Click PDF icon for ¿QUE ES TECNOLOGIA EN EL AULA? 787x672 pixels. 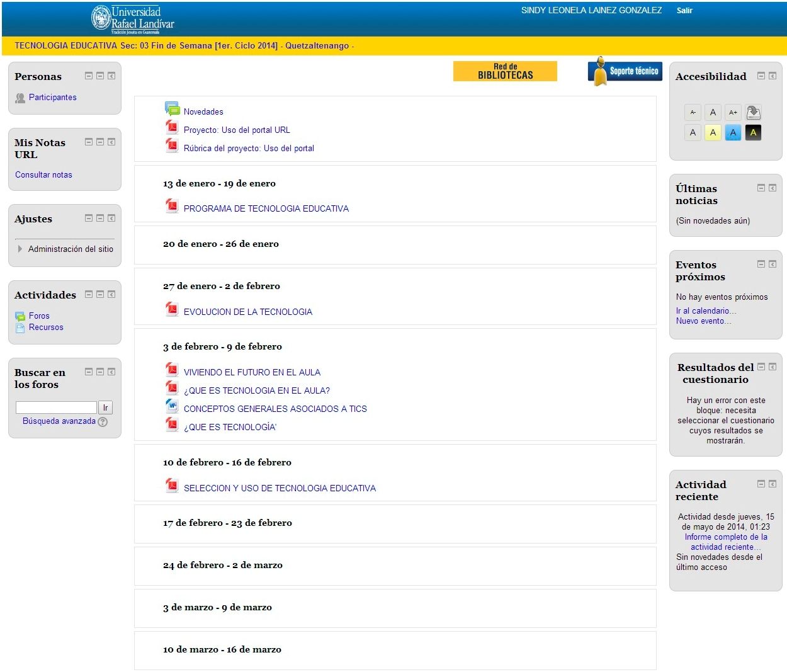(172, 388)
